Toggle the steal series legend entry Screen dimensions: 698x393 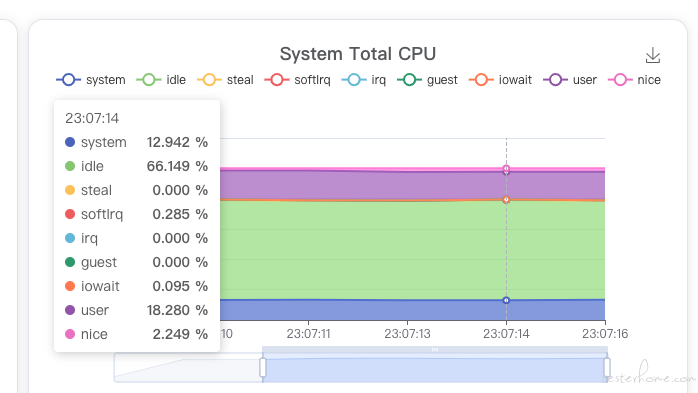[x=225, y=80]
